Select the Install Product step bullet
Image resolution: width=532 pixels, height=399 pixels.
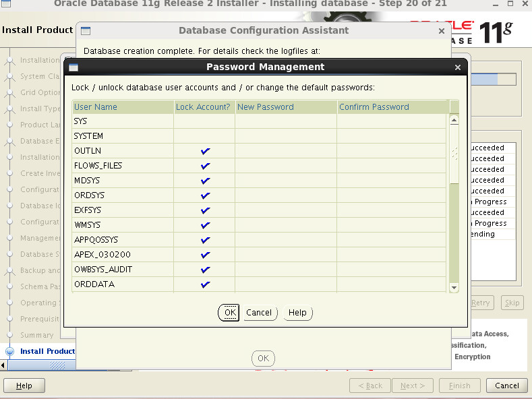(10, 351)
